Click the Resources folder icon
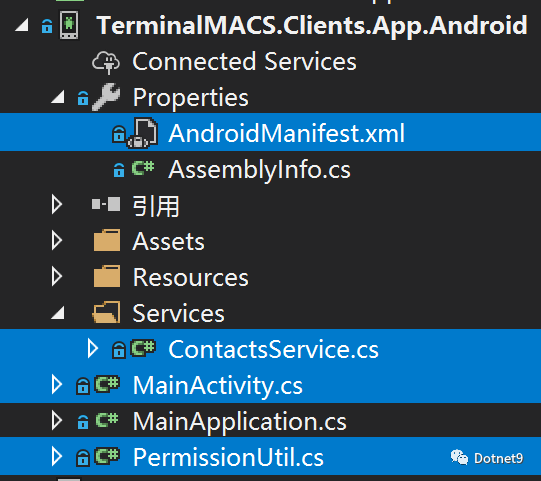The width and height of the screenshot is (541, 481). (x=107, y=276)
